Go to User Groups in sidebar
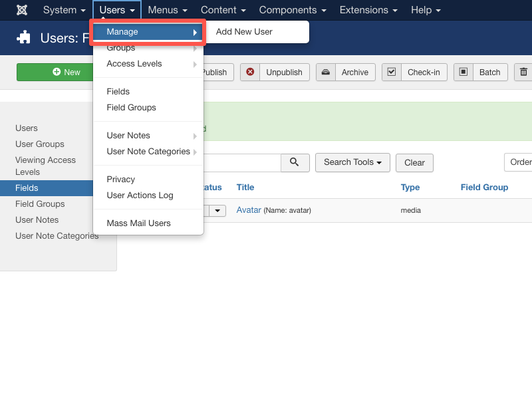Screen dimensions: 532x399 click(x=40, y=144)
